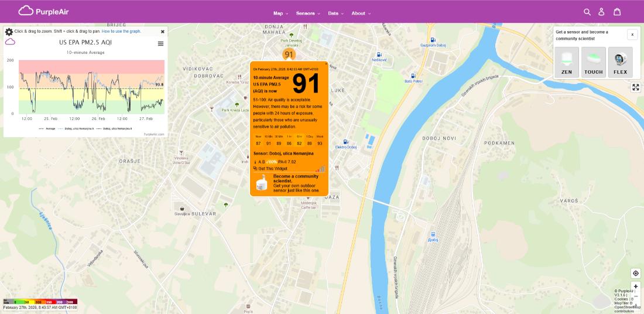Viewport: 644px width, 314px height.
Task: Click the '10-minute Average' chart subtitle
Action: 85,53
